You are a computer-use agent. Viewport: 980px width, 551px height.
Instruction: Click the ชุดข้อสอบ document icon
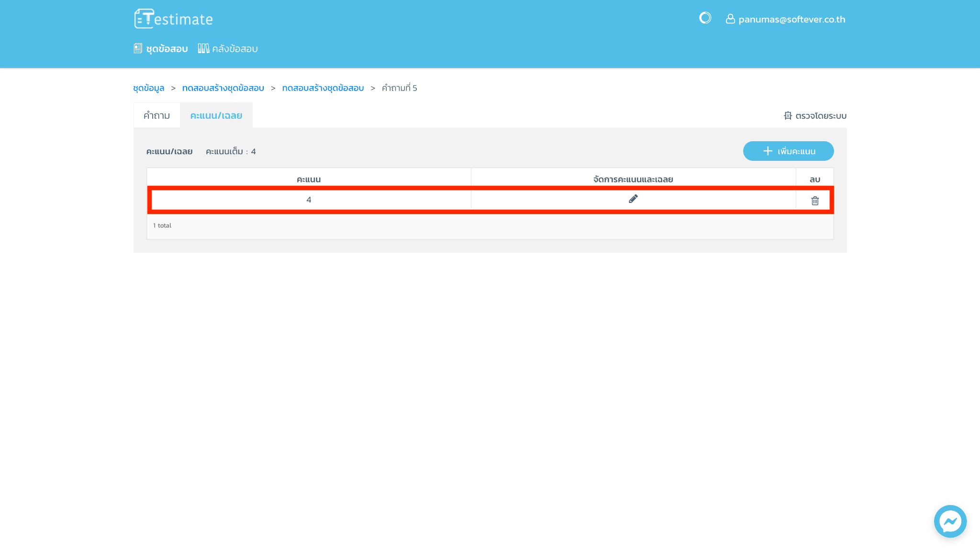[138, 48]
